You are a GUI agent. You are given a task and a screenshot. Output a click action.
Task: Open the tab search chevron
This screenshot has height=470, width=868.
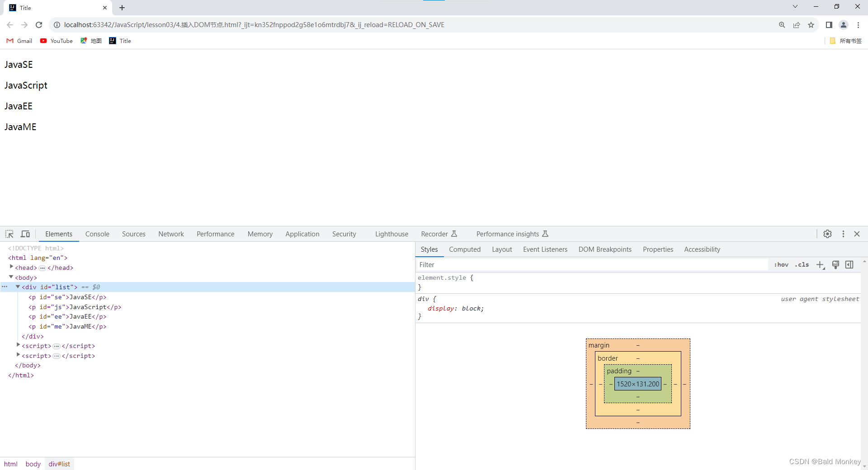pos(795,6)
